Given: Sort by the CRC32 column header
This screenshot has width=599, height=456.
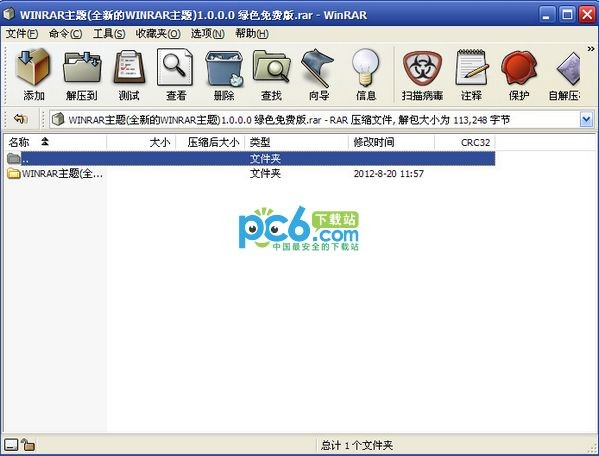Looking at the screenshot, I should 465,142.
